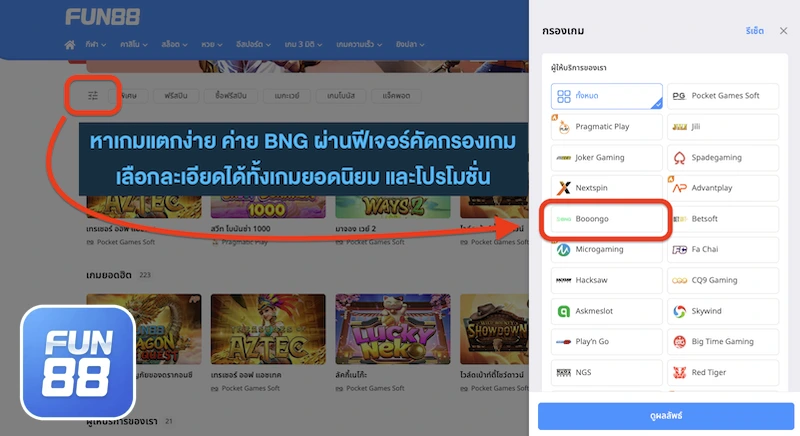Expand the เกม 3 มิติ menu
Viewport: 800px width, 436px height.
(x=303, y=44)
